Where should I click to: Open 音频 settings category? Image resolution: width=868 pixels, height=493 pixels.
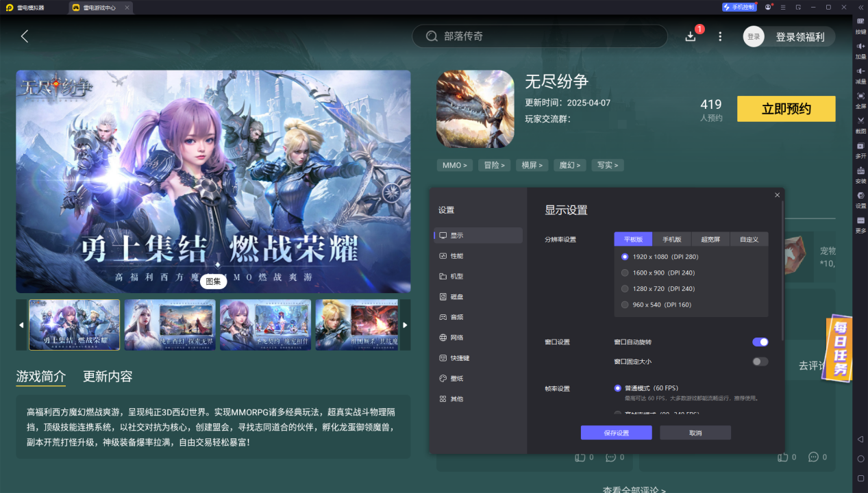point(479,317)
